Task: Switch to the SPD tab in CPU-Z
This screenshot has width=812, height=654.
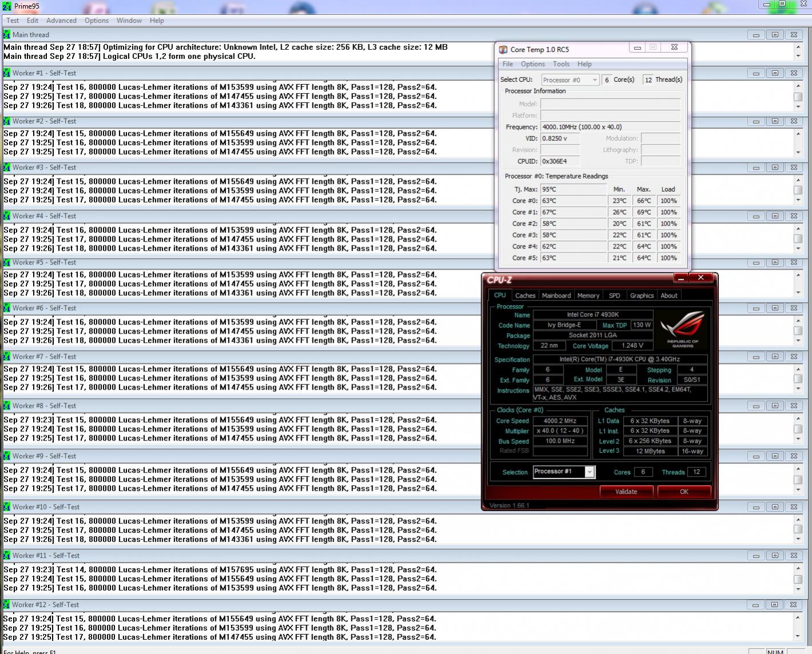Action: 615,296
